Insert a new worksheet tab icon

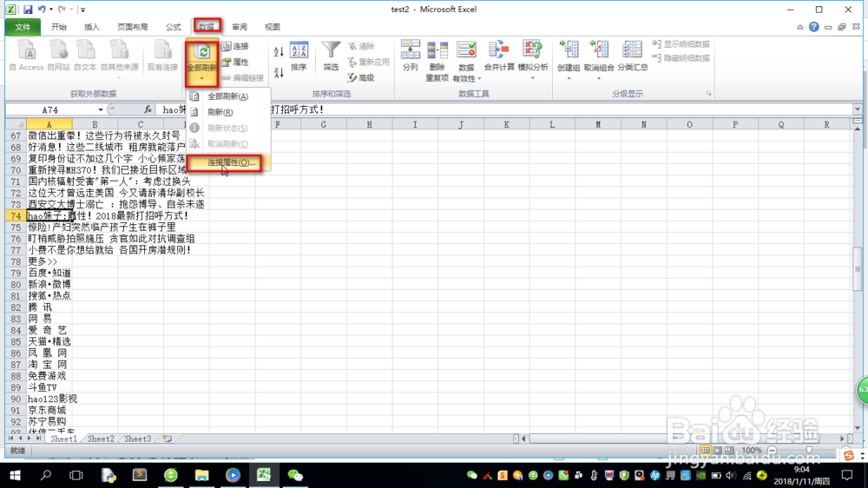(x=168, y=439)
